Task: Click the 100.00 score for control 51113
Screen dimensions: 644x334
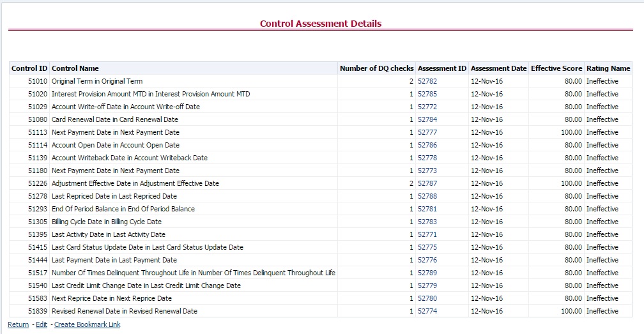Action: (571, 132)
